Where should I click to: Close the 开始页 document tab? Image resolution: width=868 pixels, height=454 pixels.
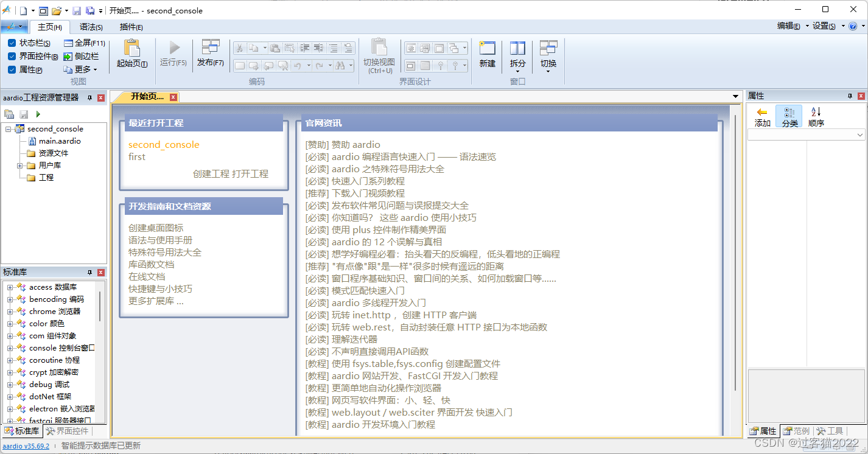(x=173, y=97)
